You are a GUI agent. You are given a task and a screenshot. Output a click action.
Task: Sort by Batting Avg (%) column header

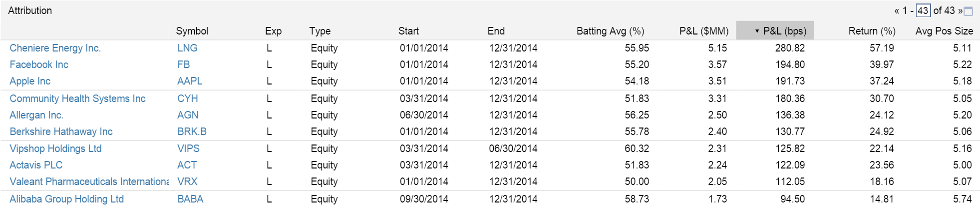[x=610, y=31]
